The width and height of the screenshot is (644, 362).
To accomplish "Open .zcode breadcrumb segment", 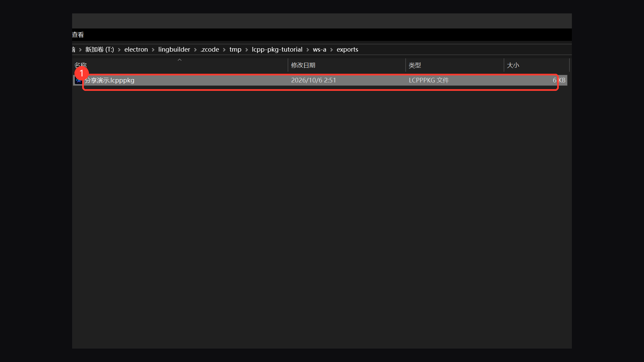I will pyautogui.click(x=210, y=50).
